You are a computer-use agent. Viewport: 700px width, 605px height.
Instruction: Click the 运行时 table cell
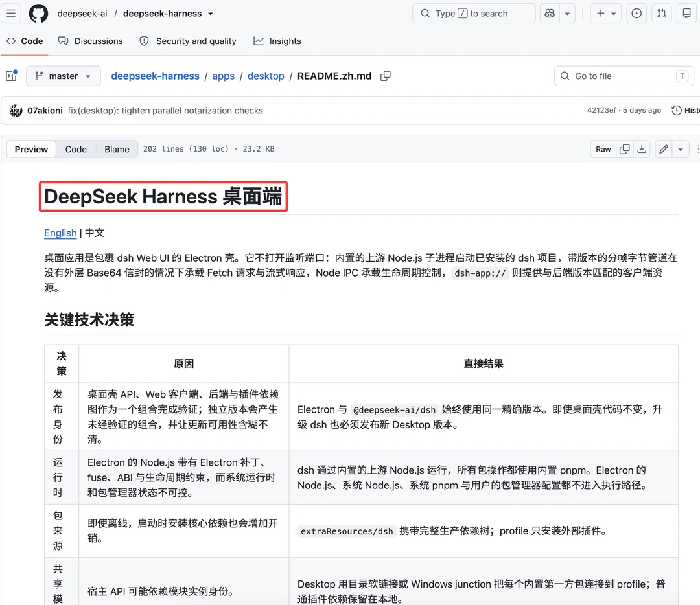click(62, 477)
